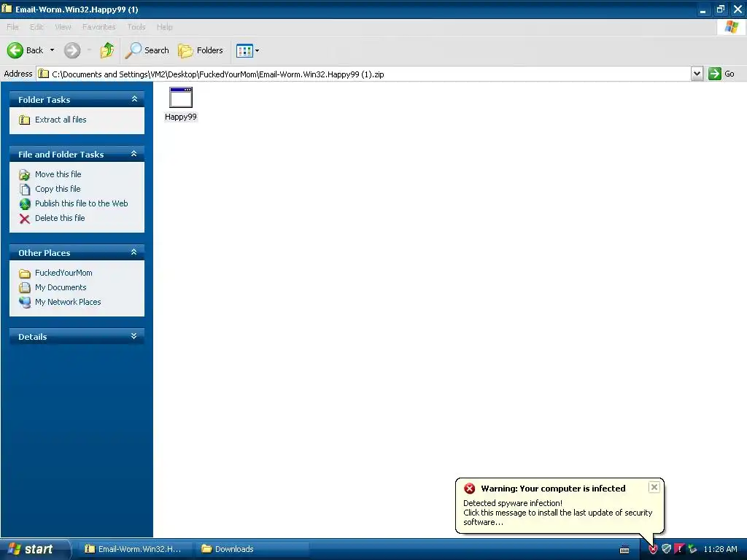Viewport: 747px width, 560px height.
Task: Switch to Email-Worm.Win32.H... taskbar button
Action: tap(136, 549)
